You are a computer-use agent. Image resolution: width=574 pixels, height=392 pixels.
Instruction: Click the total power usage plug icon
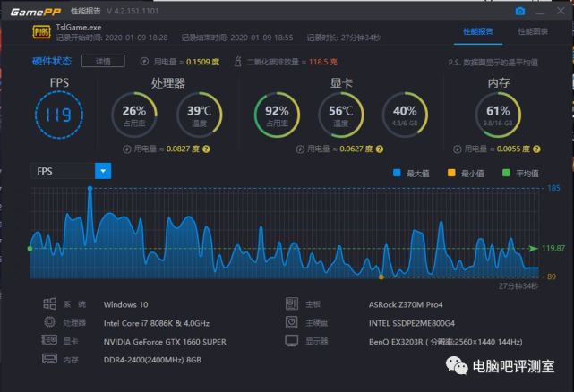(x=144, y=62)
